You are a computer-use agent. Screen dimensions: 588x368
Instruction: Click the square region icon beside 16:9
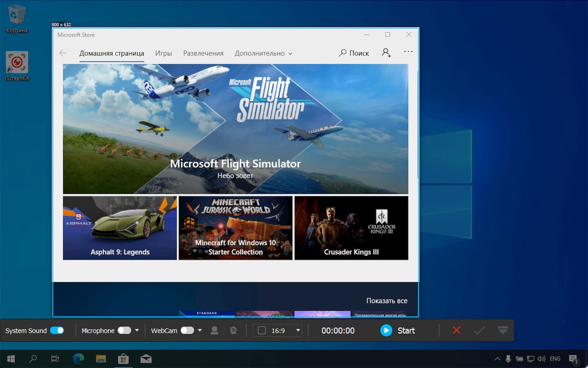tap(262, 330)
